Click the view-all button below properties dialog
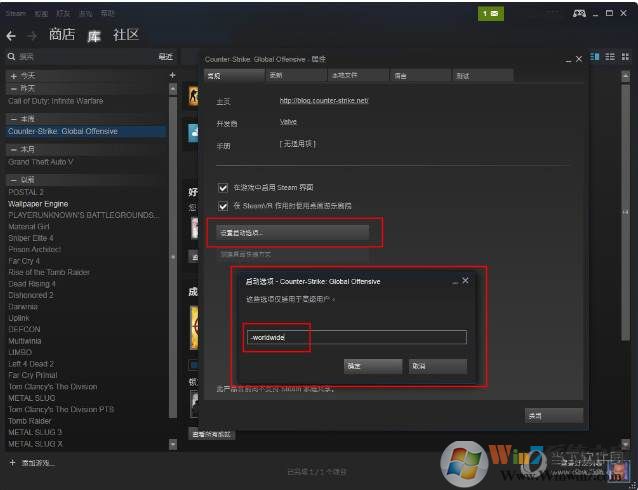 tap(212, 434)
